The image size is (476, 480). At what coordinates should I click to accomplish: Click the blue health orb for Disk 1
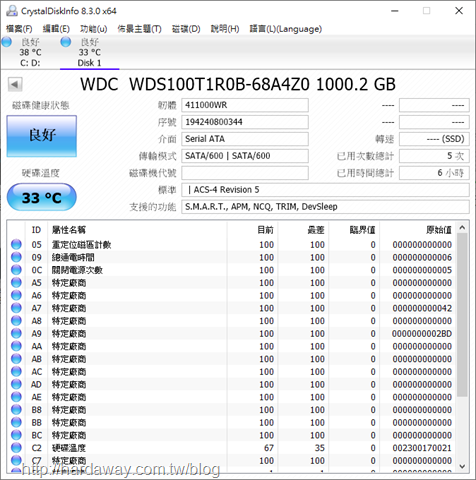click(x=66, y=42)
